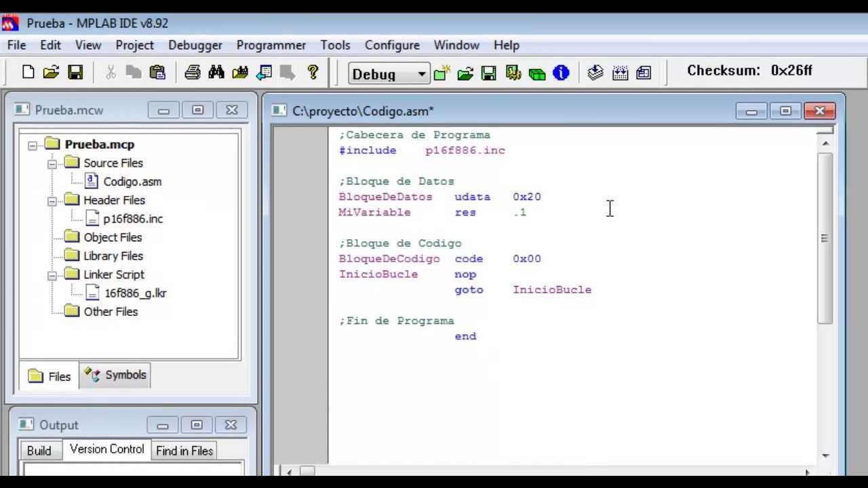Screen dimensions: 868x488
Task: Minimize the Prueba.mcw project window
Action: click(163, 110)
